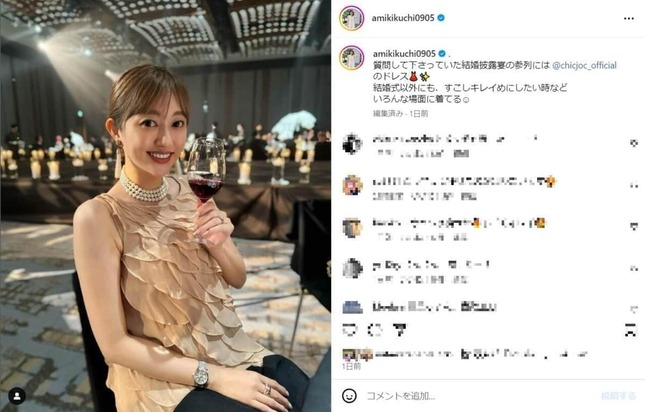Open the caption's amikikuchi0905 avatar

(x=352, y=58)
